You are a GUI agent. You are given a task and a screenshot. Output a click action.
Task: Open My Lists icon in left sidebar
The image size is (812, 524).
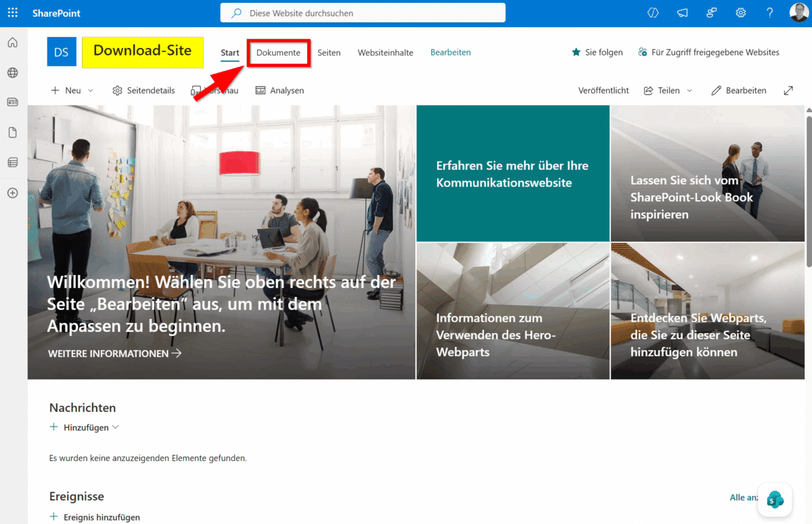click(x=12, y=162)
